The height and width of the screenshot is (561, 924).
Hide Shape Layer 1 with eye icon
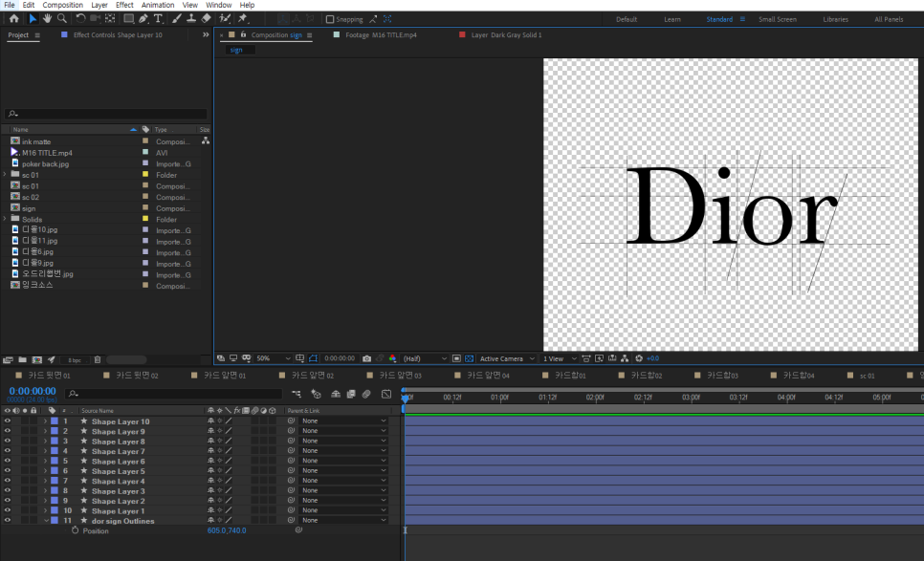click(x=7, y=511)
